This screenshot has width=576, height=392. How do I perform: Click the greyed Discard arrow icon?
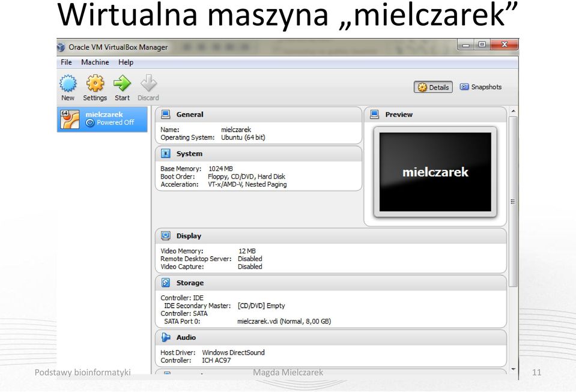[148, 83]
